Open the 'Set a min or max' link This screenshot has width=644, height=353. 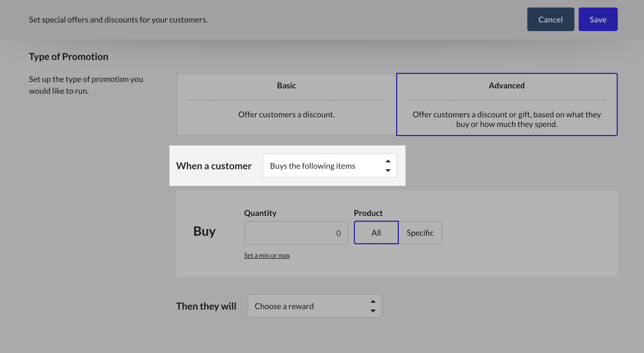tap(267, 256)
